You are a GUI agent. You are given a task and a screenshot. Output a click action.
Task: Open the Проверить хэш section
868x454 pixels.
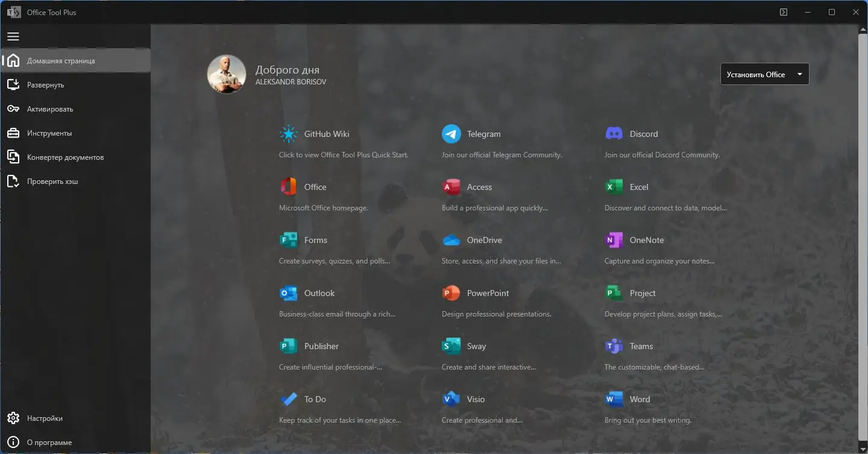click(x=75, y=181)
